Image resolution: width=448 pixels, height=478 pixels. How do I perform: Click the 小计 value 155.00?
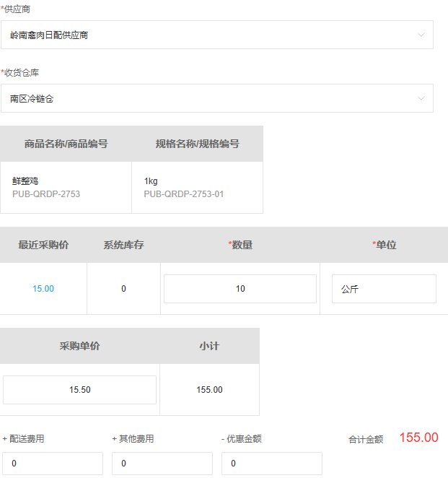(209, 390)
